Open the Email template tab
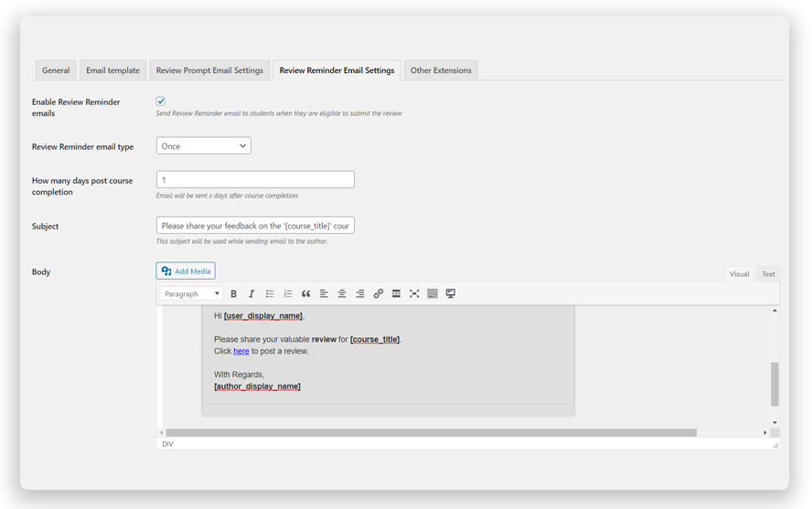812x509 pixels. (x=112, y=70)
